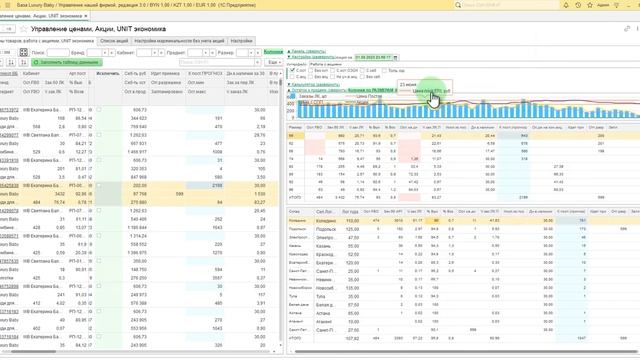Click the expand view icon near Поиск
This screenshot has width=640, height=360.
24,52
